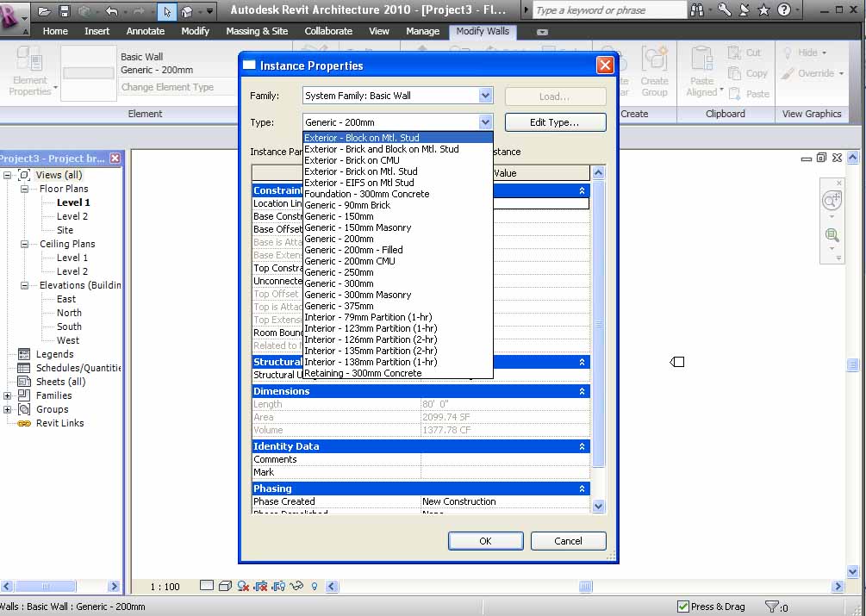Click the Undo arrow icon
Viewport: 866px width, 616px height.
point(111,11)
